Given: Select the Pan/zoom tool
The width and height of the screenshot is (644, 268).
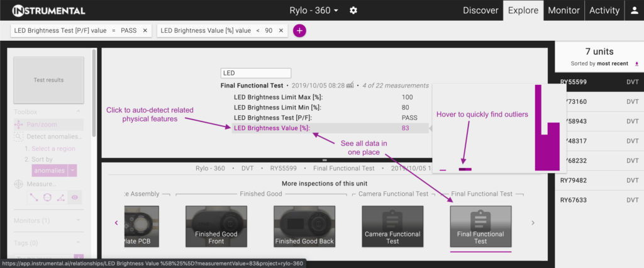Looking at the screenshot, I should click(48, 125).
